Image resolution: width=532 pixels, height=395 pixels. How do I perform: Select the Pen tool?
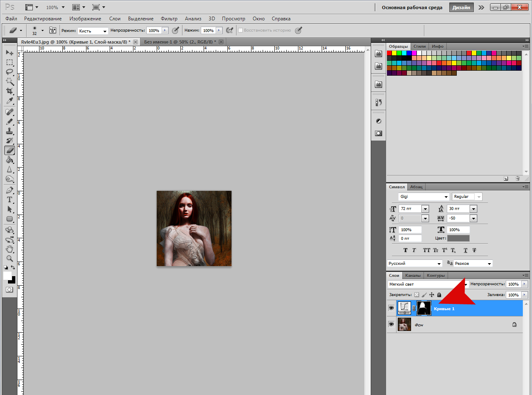click(x=10, y=190)
